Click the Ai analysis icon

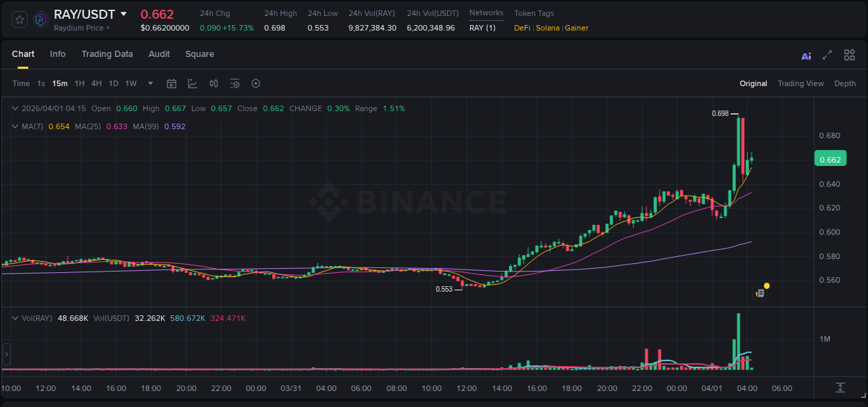[806, 56]
